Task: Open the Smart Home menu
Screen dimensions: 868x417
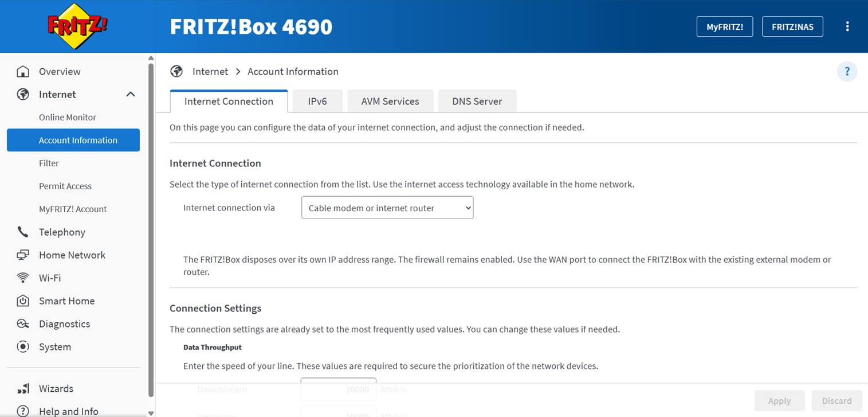Action: (x=66, y=301)
